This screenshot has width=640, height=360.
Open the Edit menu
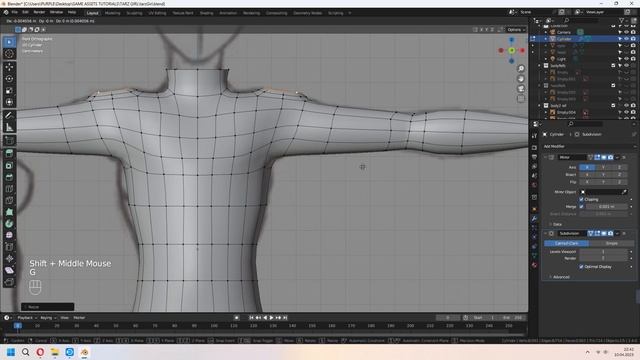point(25,13)
